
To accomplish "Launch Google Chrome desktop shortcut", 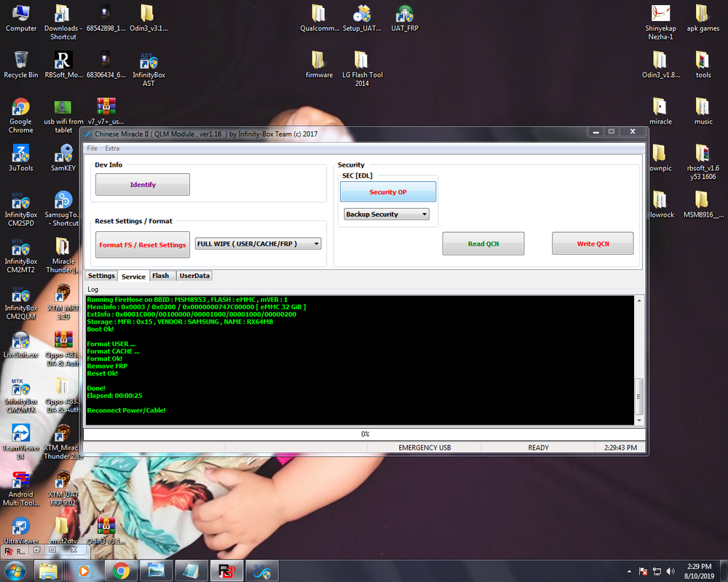I will click(21, 116).
